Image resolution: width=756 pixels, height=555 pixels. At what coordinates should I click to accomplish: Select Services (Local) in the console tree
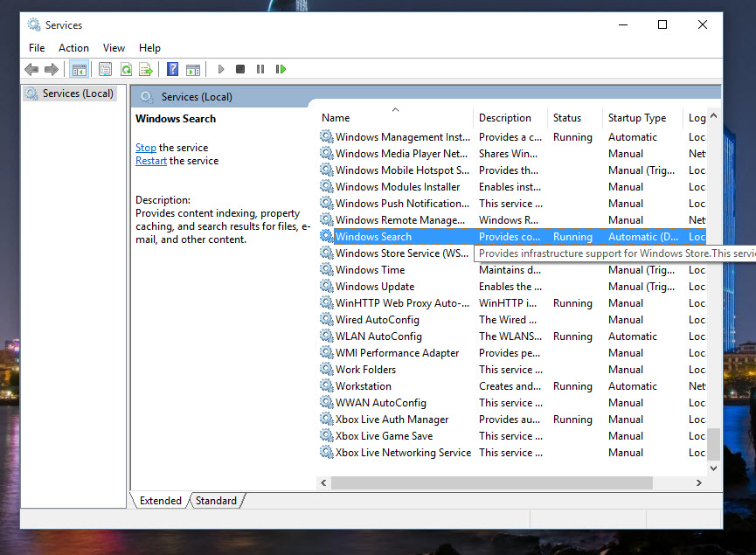(79, 94)
